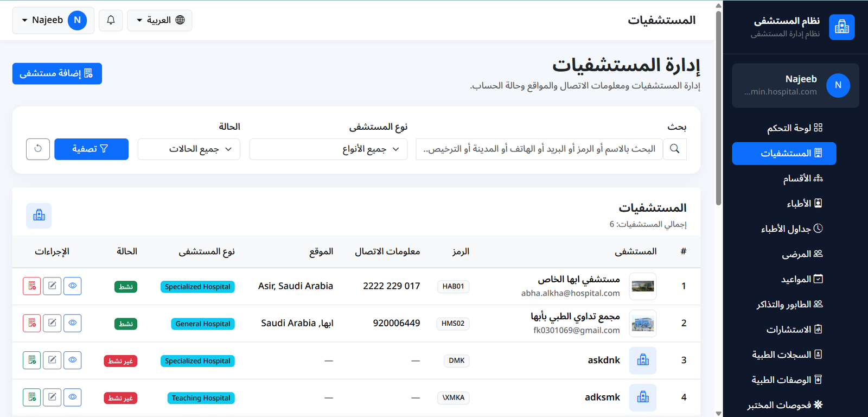
Task: Activate the adksmk hospital using green icon
Action: [32, 397]
